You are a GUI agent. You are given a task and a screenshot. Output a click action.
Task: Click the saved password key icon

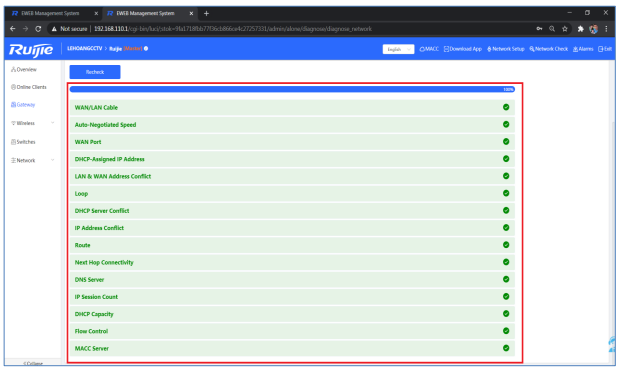click(x=539, y=29)
